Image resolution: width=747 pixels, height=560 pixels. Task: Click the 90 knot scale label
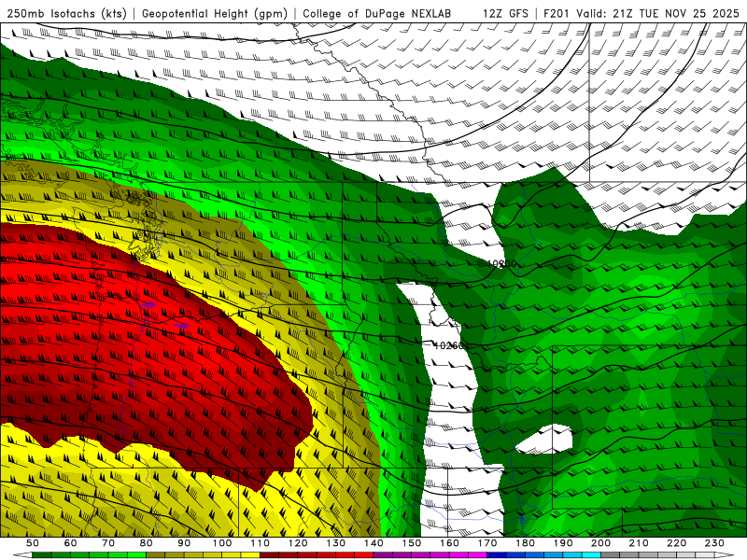tap(184, 543)
